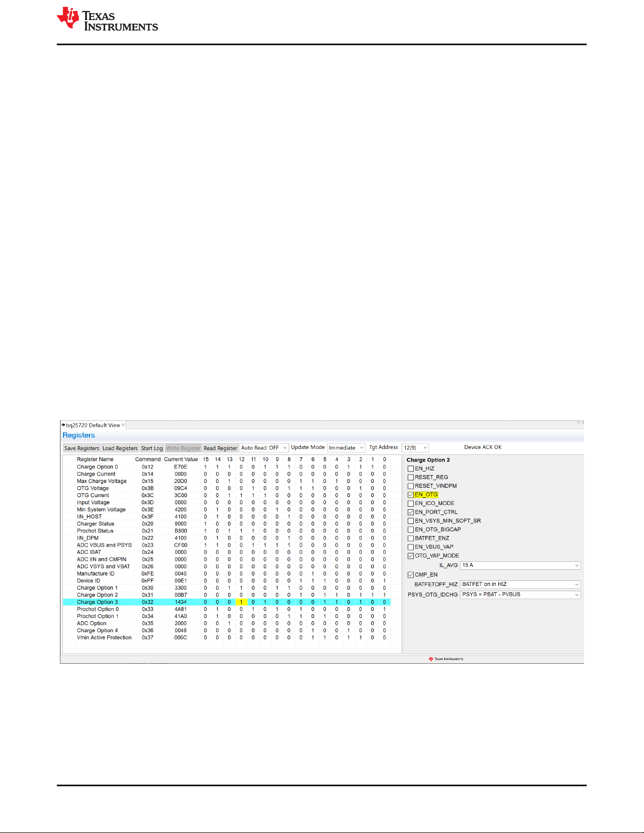The width and height of the screenshot is (644, 833).
Task: Click the Register Name column header
Action: point(95,459)
